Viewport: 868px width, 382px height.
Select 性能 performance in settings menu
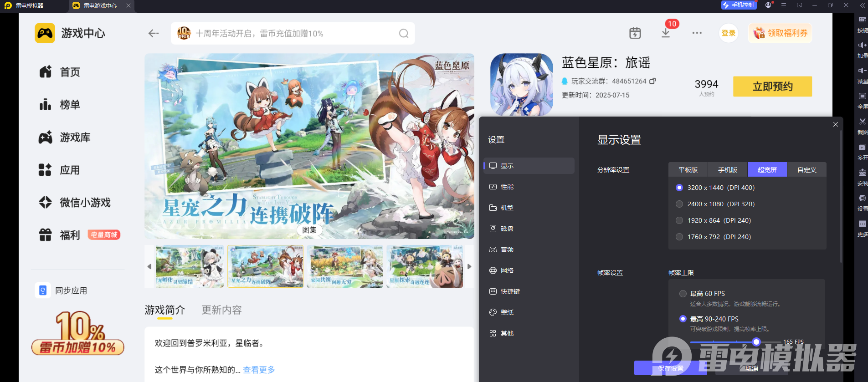529,187
